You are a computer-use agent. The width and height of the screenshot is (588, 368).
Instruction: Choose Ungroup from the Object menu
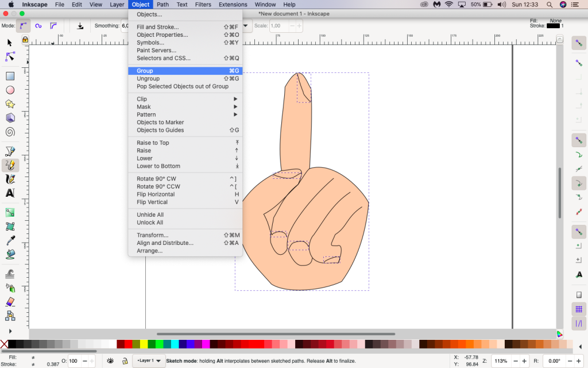185,78
